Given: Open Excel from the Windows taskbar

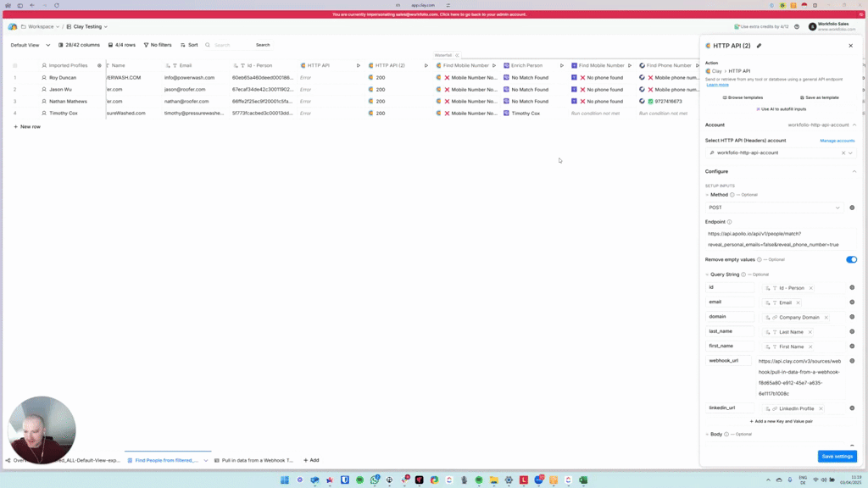Looking at the screenshot, I should [x=583, y=480].
